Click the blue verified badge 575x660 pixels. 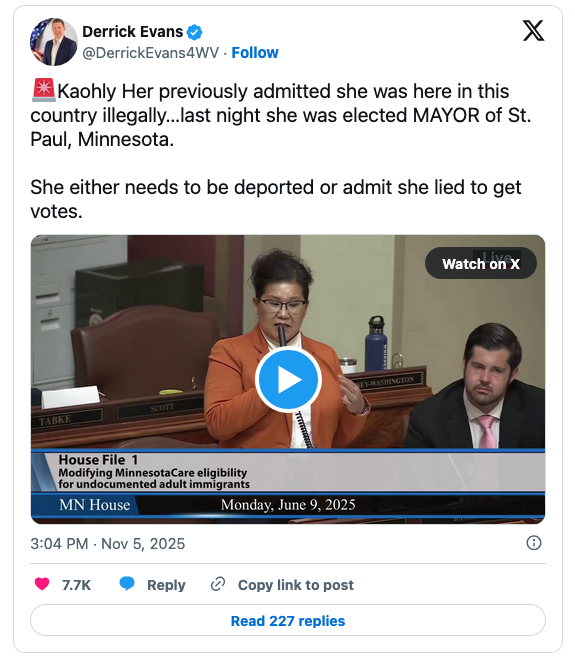[194, 32]
